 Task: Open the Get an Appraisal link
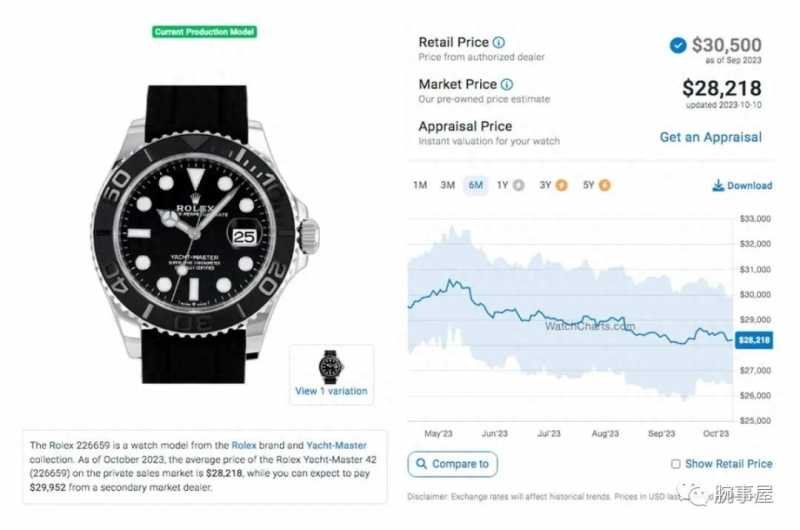(711, 137)
